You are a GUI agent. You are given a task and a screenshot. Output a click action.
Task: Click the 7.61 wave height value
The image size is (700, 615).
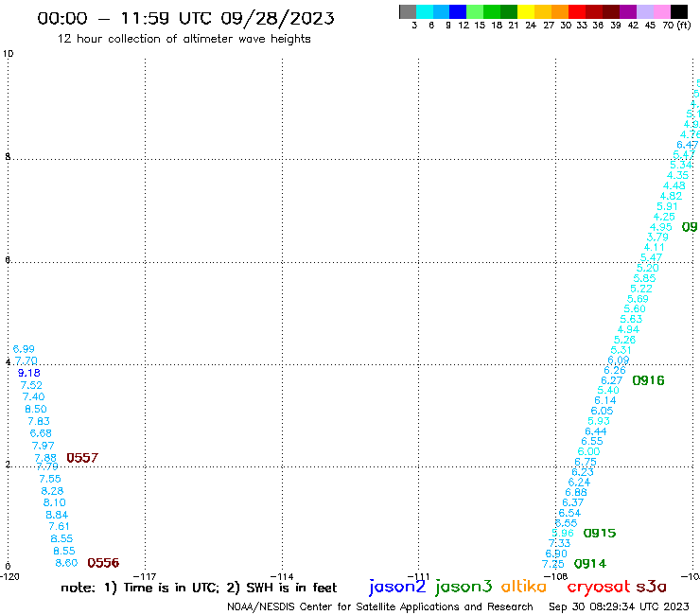[x=59, y=526]
